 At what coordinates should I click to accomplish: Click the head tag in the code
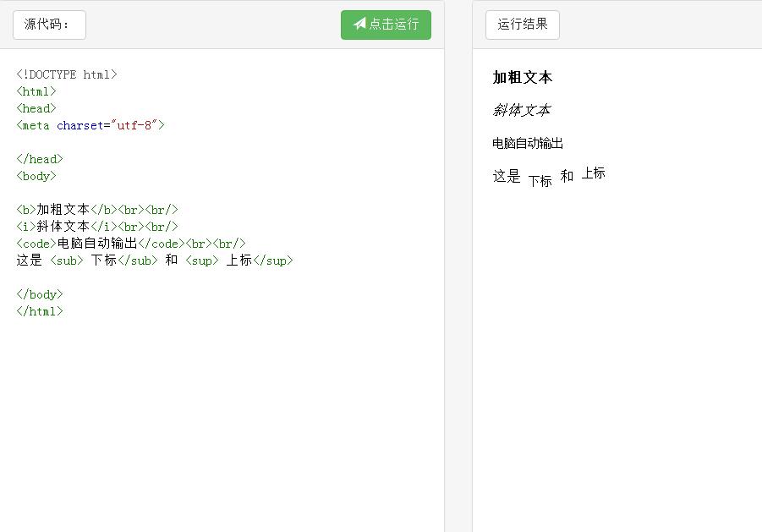click(x=36, y=108)
